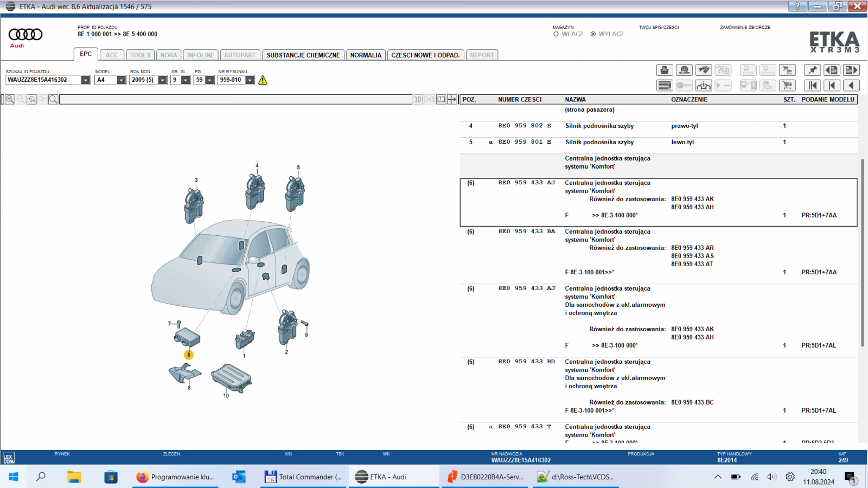Select part 8E0 959 433 T row
This screenshot has height=488, width=868.
coord(659,434)
